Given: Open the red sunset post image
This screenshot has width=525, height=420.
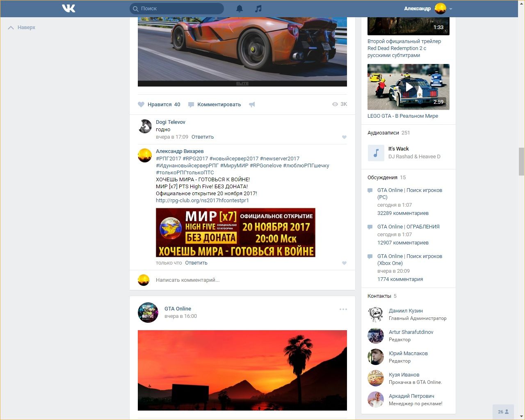Looking at the screenshot, I should pos(242,370).
